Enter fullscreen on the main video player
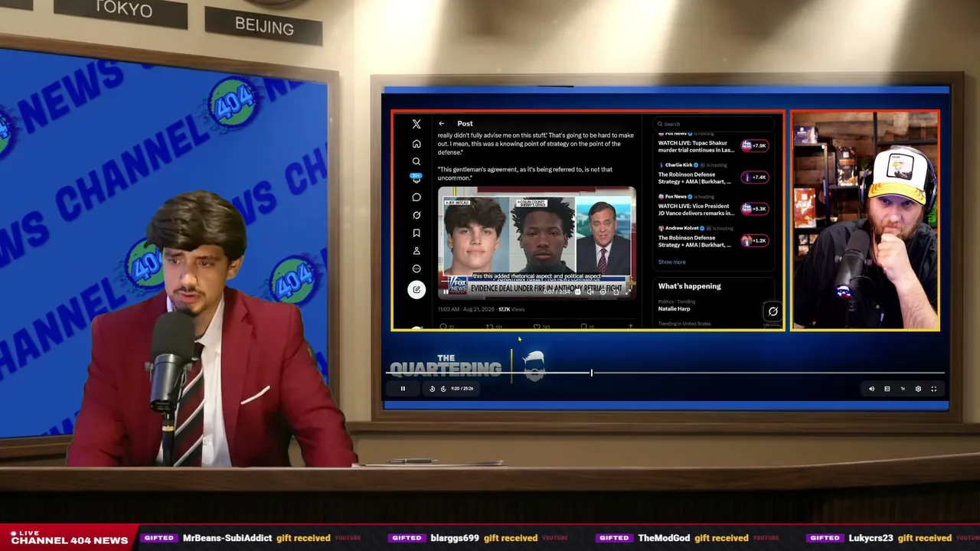 (x=933, y=389)
